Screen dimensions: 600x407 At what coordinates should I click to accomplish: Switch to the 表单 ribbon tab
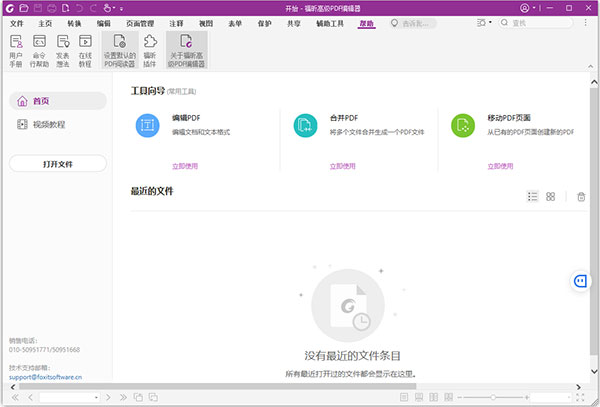235,24
